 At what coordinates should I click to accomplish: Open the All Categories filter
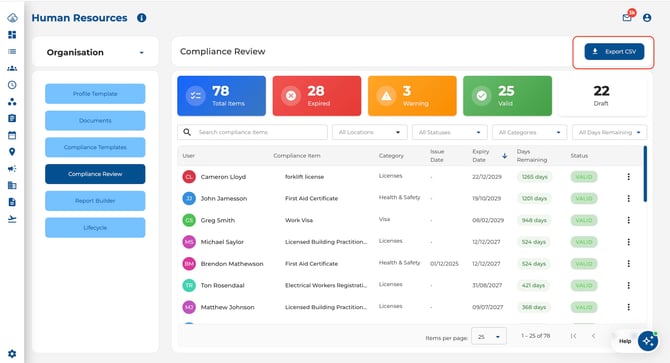pos(529,132)
